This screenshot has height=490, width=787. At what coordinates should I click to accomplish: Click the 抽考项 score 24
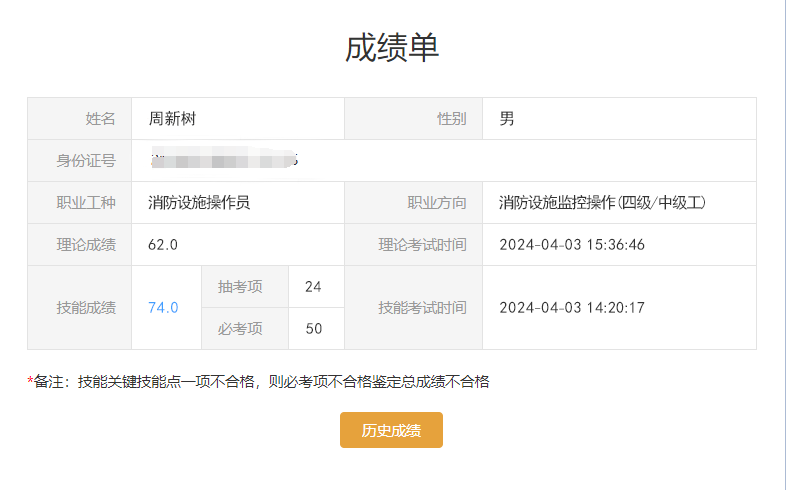pyautogui.click(x=313, y=286)
